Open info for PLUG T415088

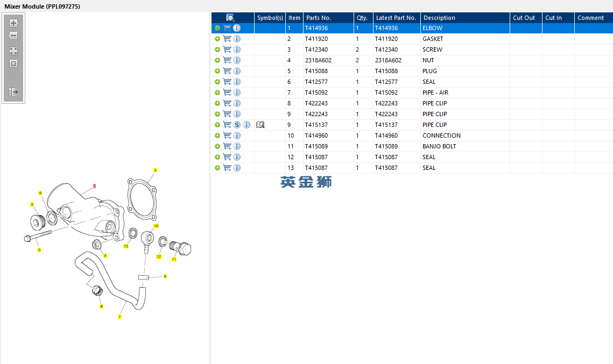point(237,71)
